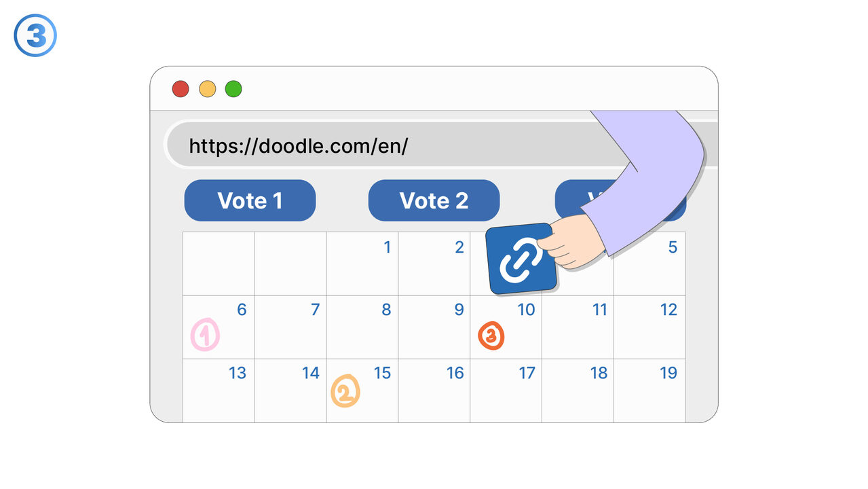
Task: Focus the doodle.com URL address bar
Action: click(x=380, y=145)
